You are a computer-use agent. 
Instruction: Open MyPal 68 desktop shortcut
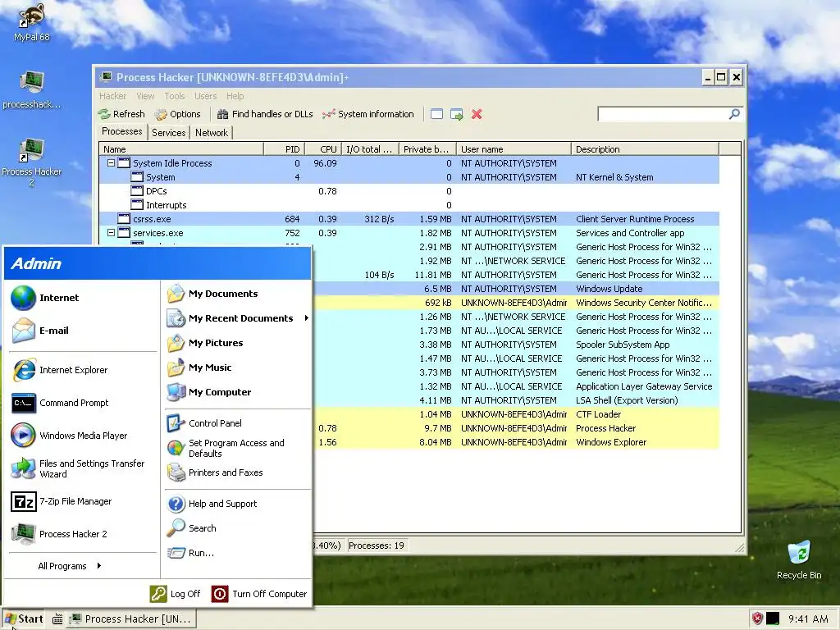click(x=31, y=21)
